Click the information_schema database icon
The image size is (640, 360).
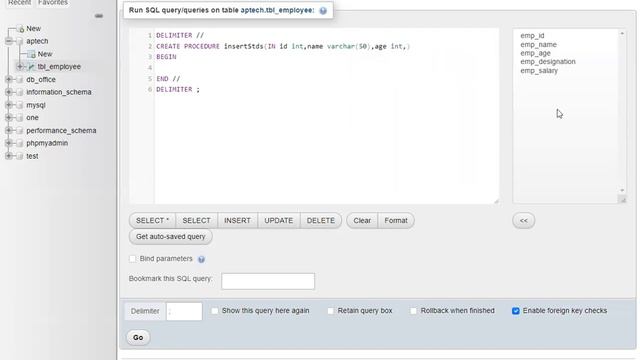click(20, 92)
